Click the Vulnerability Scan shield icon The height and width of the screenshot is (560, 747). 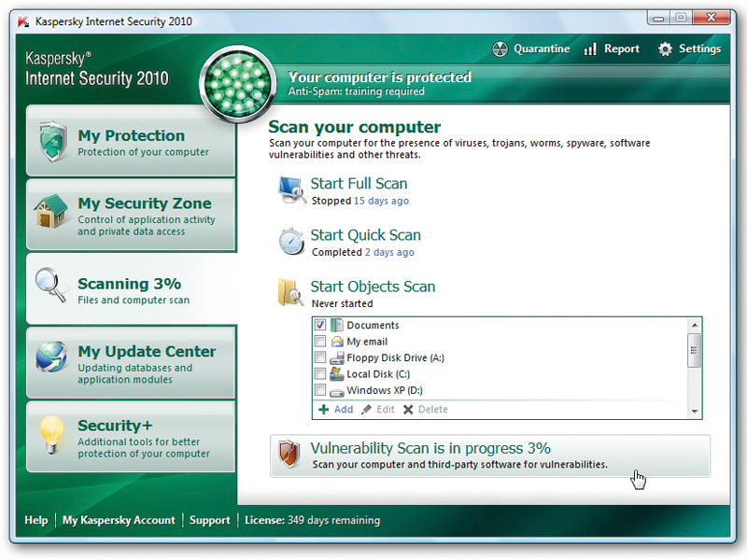tap(289, 454)
